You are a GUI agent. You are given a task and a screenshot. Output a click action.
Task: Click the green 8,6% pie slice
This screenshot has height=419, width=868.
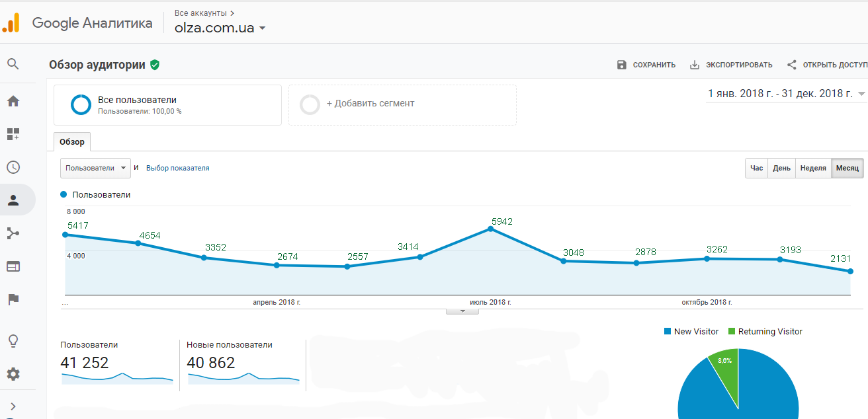725,370
